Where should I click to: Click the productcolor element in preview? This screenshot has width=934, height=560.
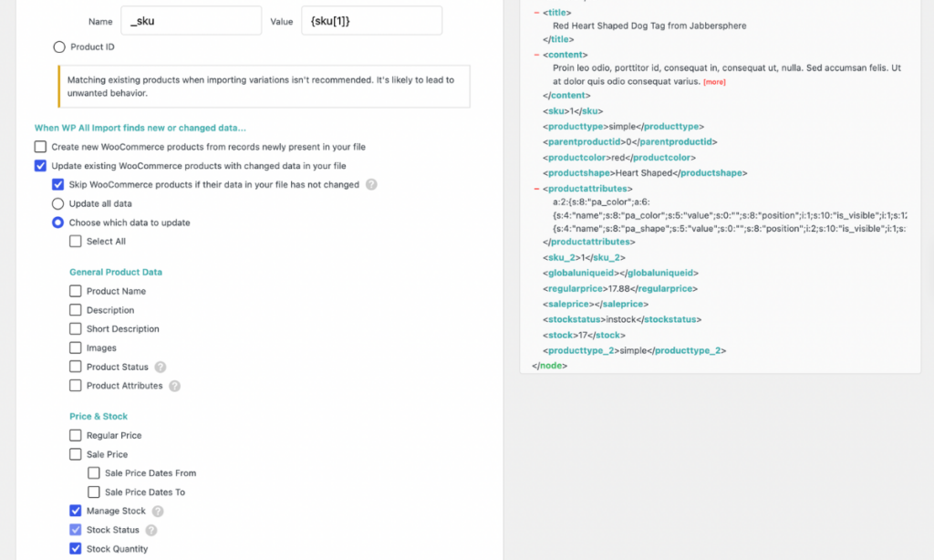(x=619, y=158)
